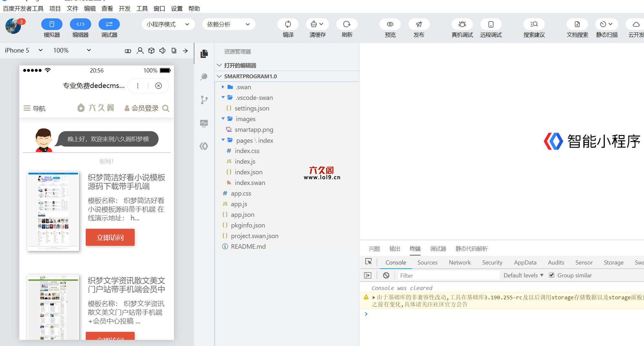Click the console Filter input field
Viewport: 644px width, 346px height.
tap(448, 275)
